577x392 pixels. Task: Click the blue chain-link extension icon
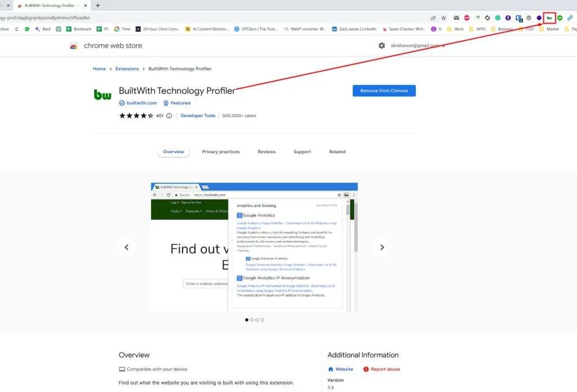point(570,17)
